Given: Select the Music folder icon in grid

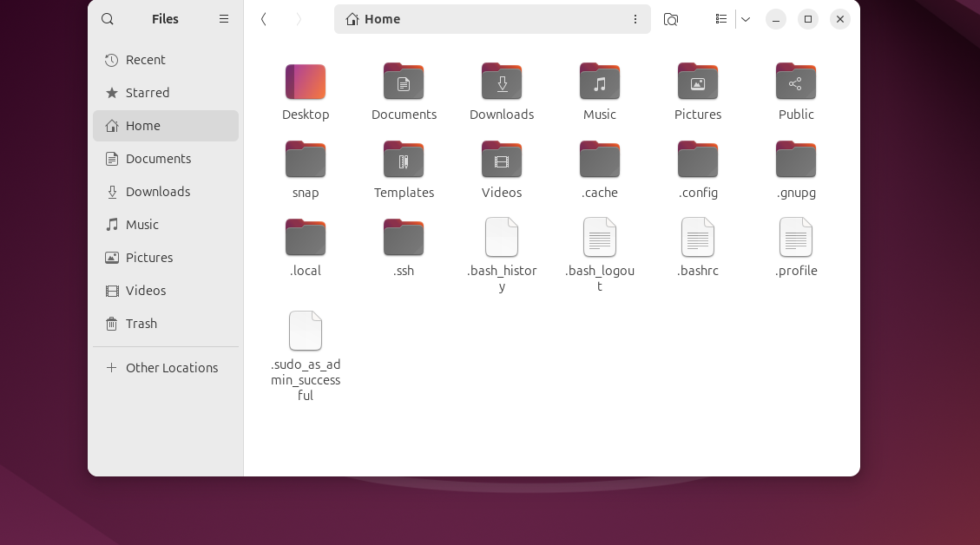Looking at the screenshot, I should pos(600,82).
